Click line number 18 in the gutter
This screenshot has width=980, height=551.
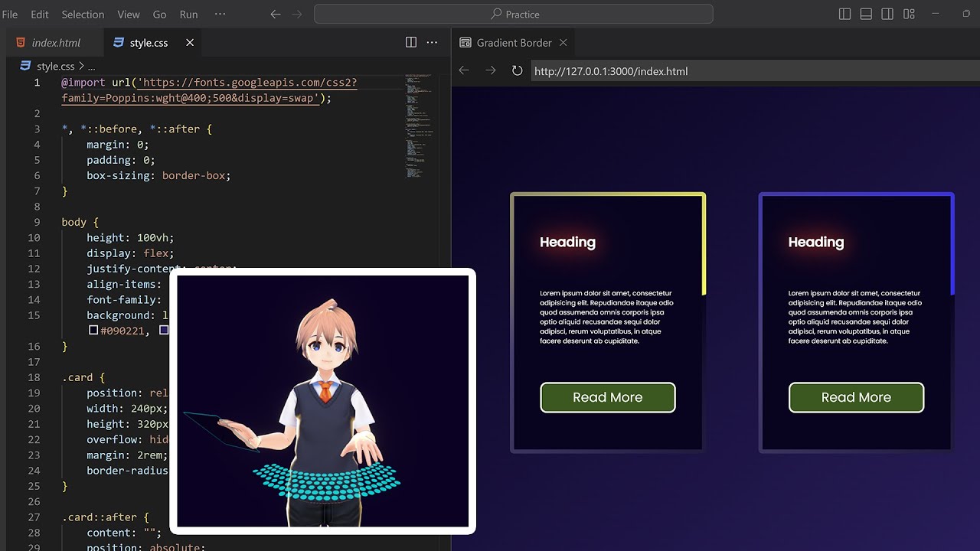(x=34, y=377)
